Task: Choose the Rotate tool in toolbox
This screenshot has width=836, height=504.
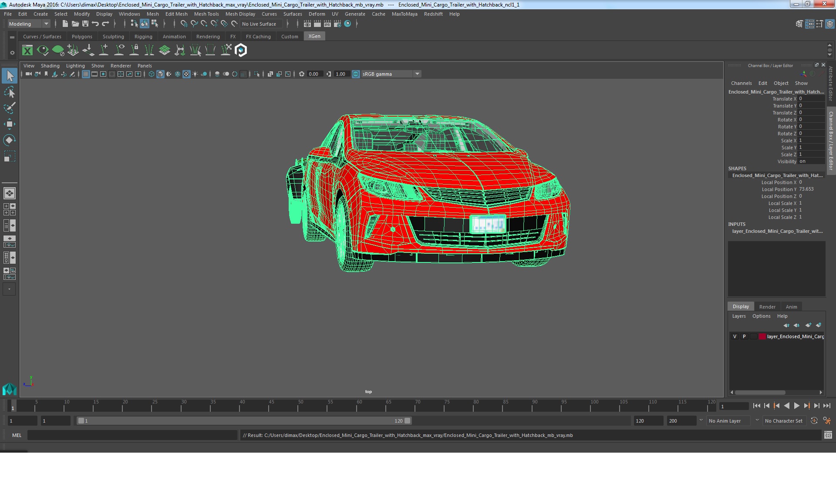Action: [10, 140]
